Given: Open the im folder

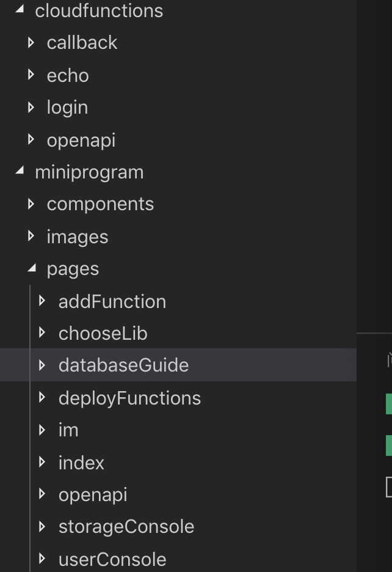Looking at the screenshot, I should [68, 430].
